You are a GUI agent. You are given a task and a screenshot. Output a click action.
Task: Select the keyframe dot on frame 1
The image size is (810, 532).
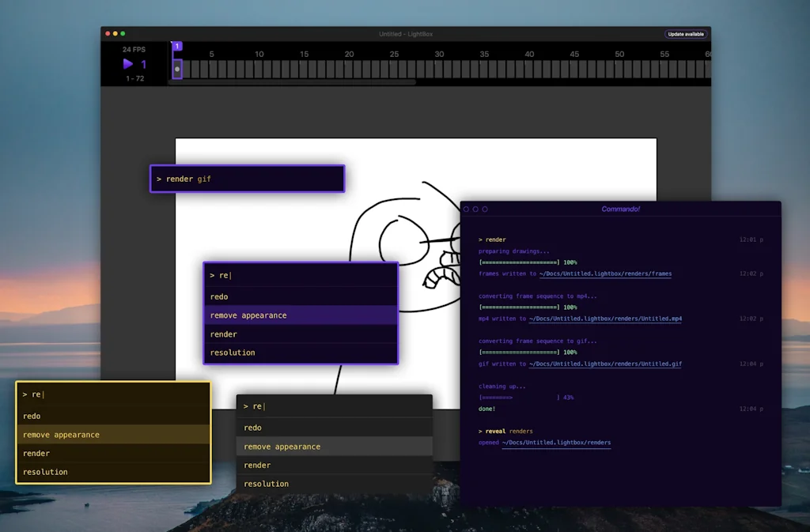(176, 69)
